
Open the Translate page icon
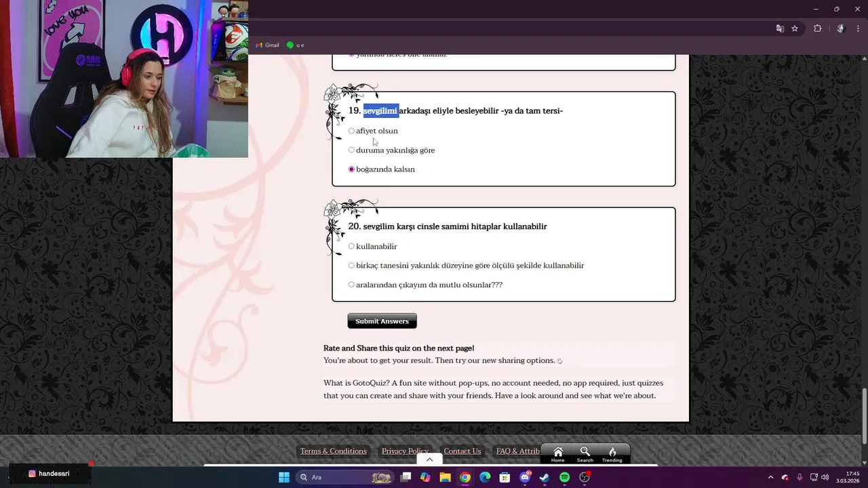tap(780, 28)
